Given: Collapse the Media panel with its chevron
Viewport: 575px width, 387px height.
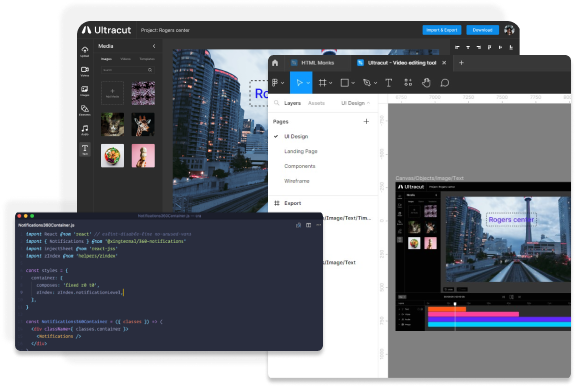Looking at the screenshot, I should coord(154,46).
